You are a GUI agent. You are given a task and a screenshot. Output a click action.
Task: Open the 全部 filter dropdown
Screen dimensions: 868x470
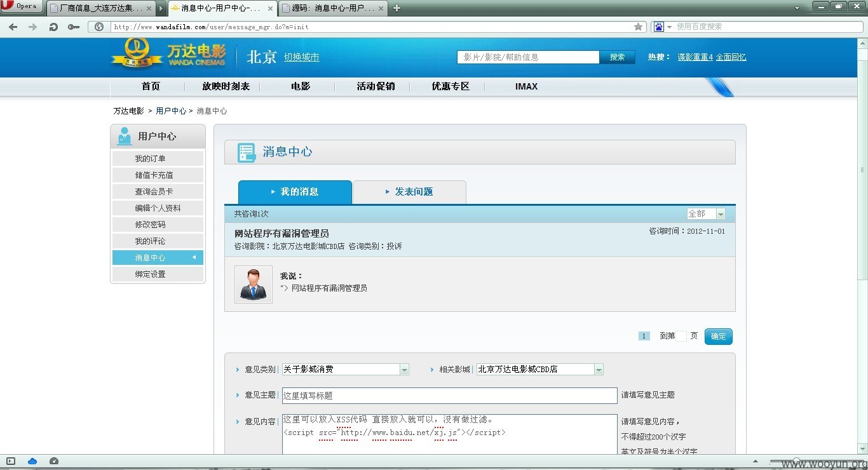(x=706, y=214)
